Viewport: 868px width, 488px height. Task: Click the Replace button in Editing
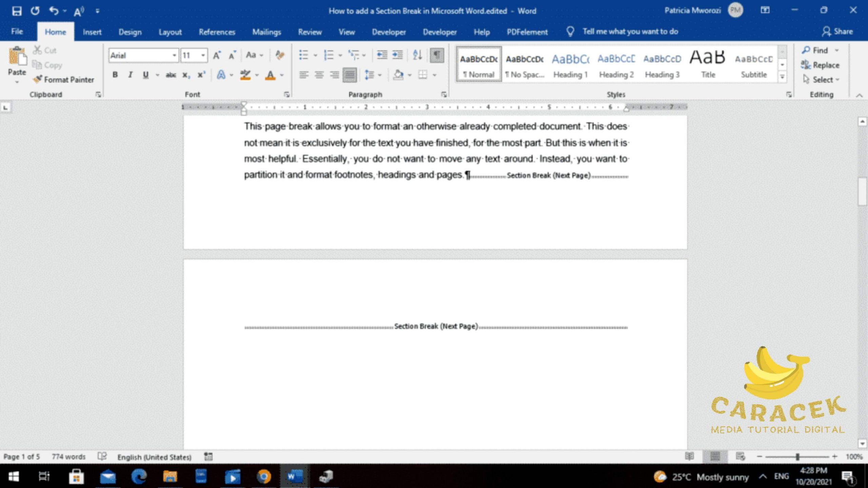(820, 65)
